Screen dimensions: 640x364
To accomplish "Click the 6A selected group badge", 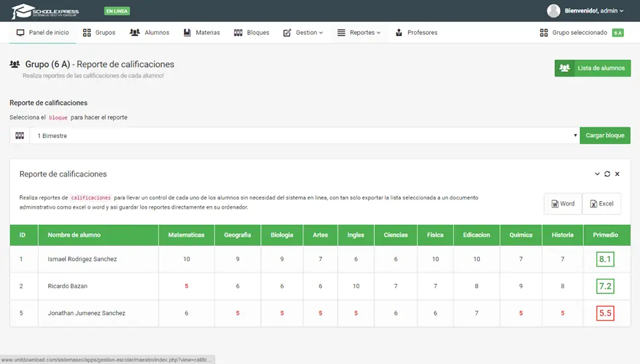I will click(618, 33).
